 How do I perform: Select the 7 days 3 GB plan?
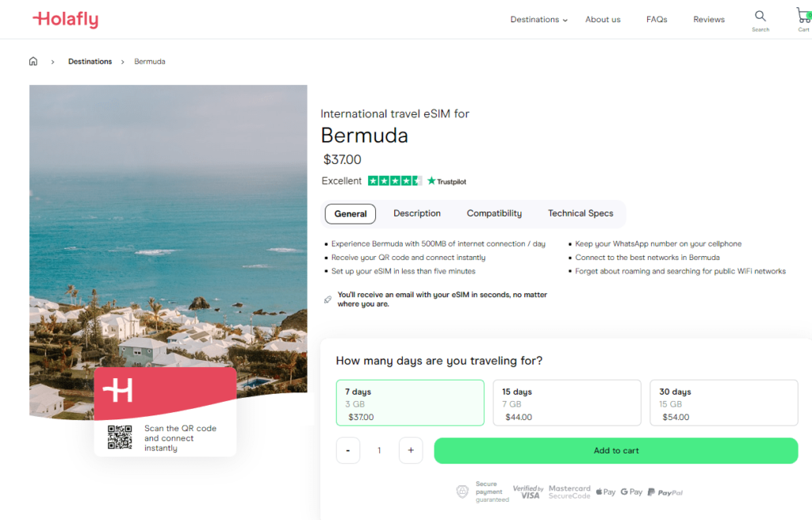410,403
